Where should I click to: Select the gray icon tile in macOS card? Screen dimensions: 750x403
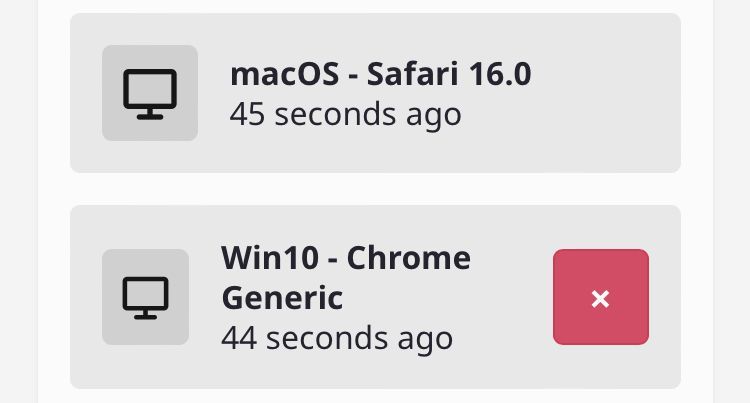150,93
